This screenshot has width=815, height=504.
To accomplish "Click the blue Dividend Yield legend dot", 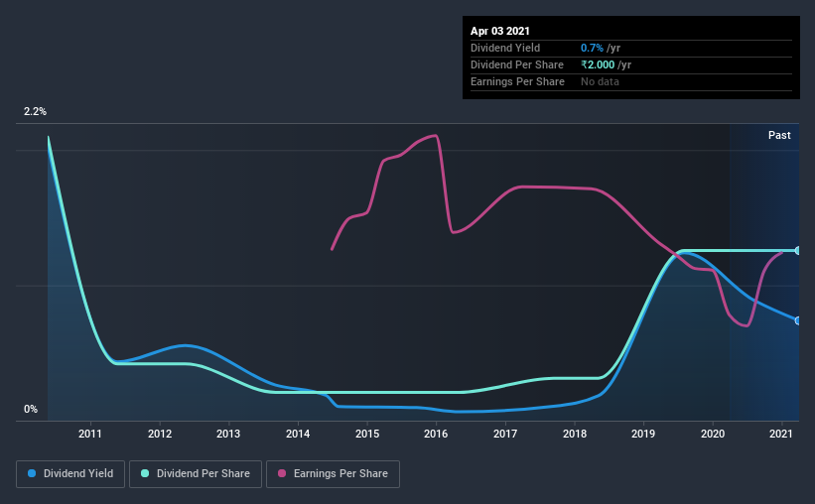I will point(32,473).
